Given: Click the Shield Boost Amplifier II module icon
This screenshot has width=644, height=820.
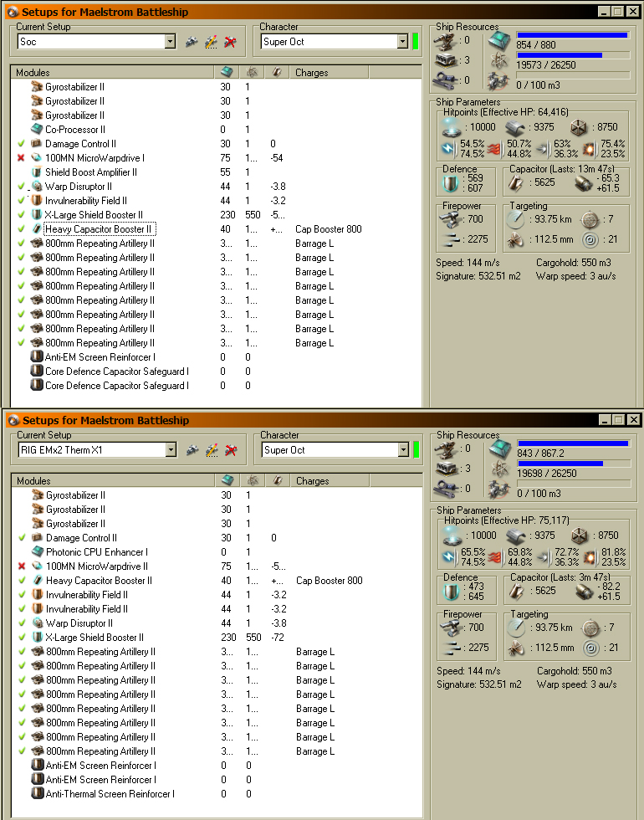Looking at the screenshot, I should pos(37,172).
